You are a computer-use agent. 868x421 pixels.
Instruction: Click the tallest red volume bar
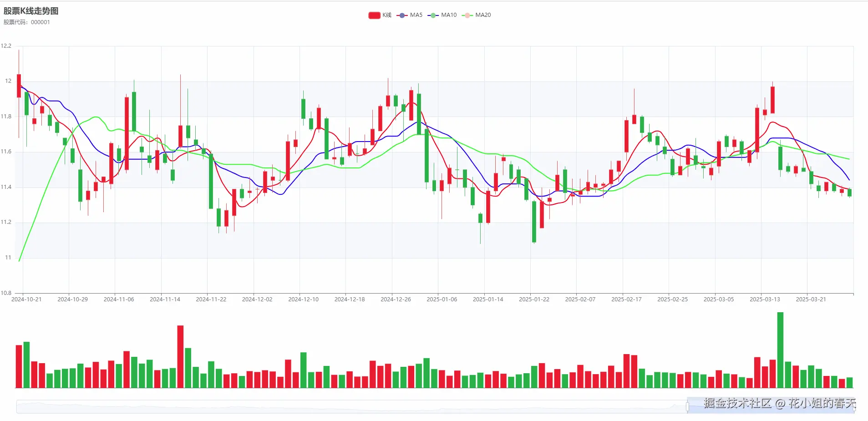coord(180,357)
